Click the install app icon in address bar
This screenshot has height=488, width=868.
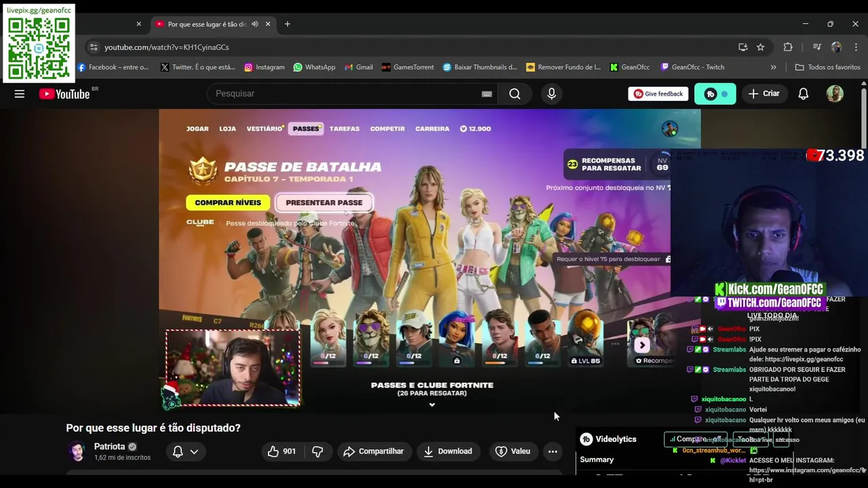pos(743,47)
